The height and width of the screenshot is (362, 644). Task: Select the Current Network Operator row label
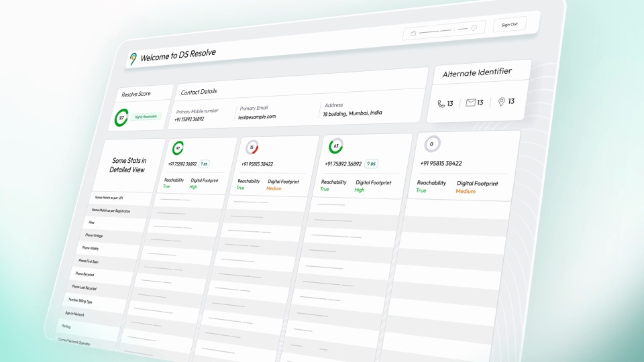74,341
